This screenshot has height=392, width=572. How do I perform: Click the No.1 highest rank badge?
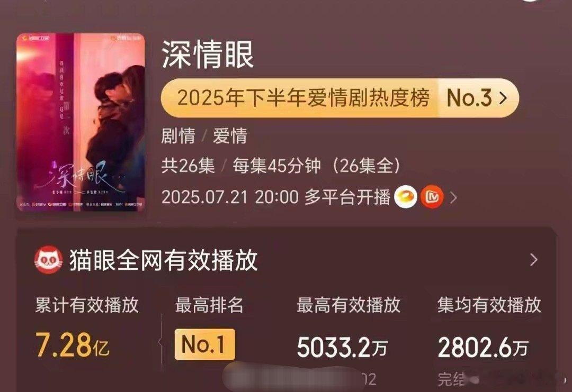[204, 344]
